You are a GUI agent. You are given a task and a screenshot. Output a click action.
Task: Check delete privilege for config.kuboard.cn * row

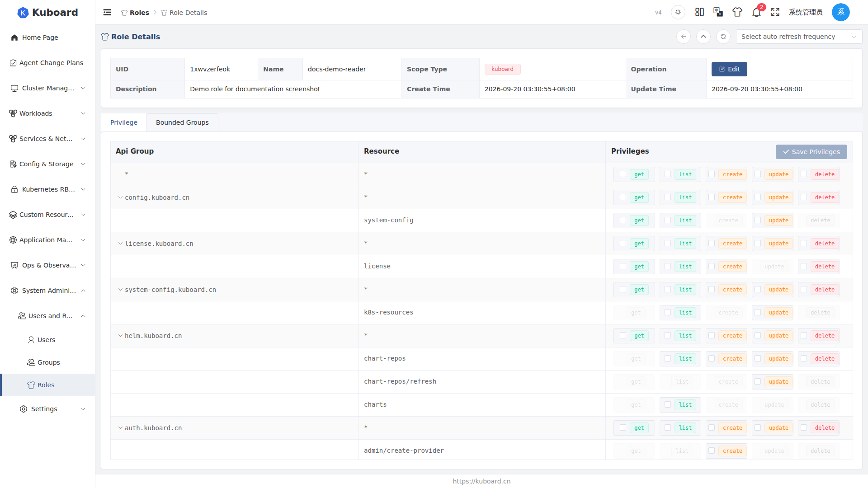point(804,197)
